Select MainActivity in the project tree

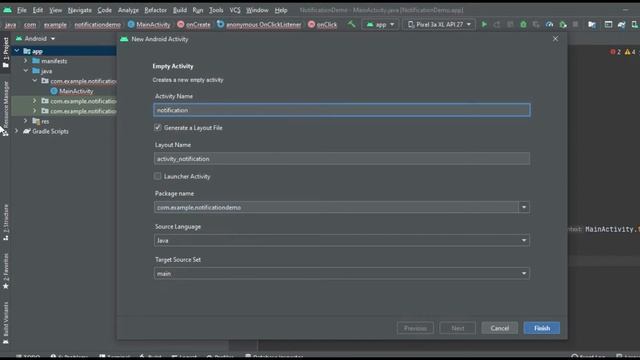[x=76, y=91]
